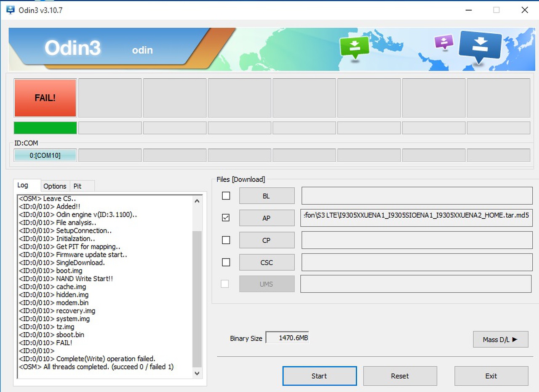Click the blue download speech bubble icon
This screenshot has width=539, height=392.
480,46
